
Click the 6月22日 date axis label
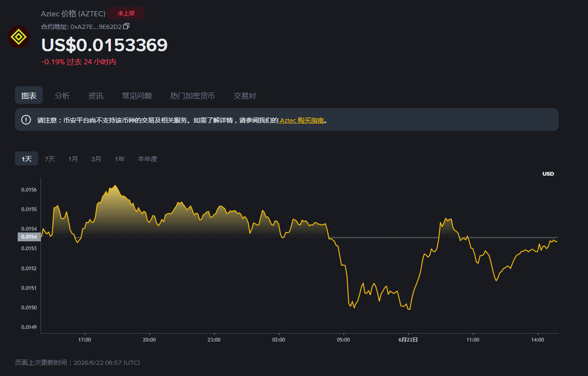408,340
